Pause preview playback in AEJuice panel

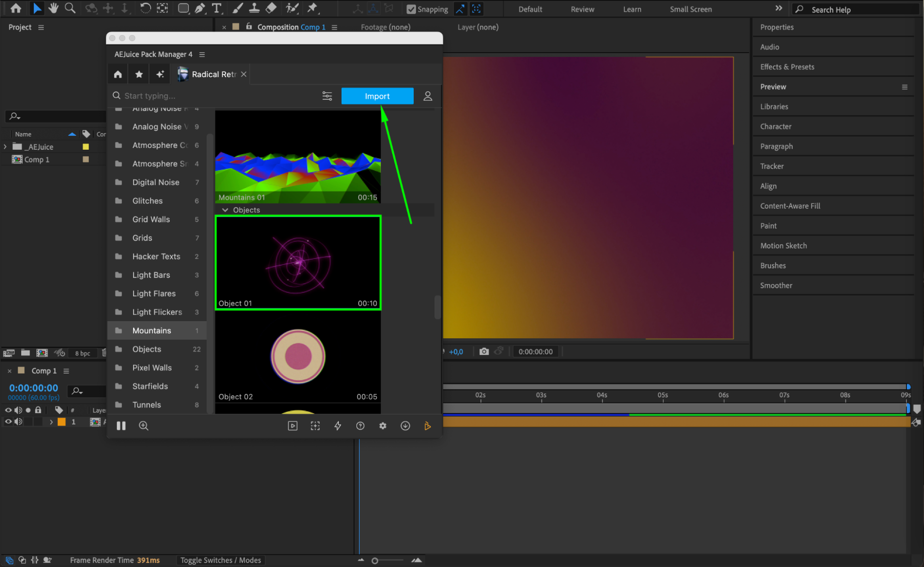[x=121, y=426]
